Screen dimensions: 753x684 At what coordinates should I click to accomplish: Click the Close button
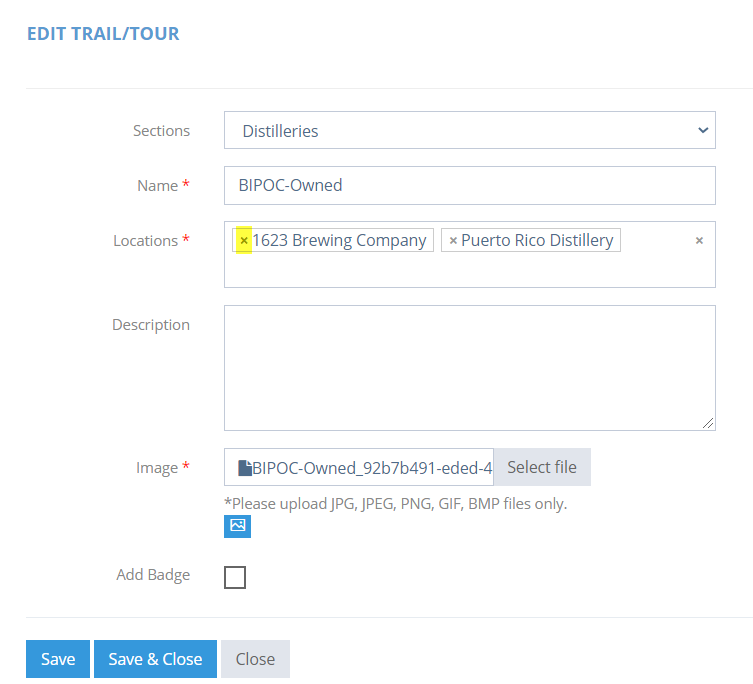pyautogui.click(x=255, y=659)
